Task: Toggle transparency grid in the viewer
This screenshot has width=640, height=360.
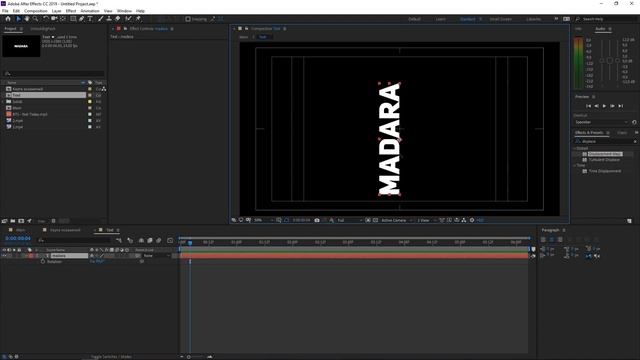Action: [376, 220]
